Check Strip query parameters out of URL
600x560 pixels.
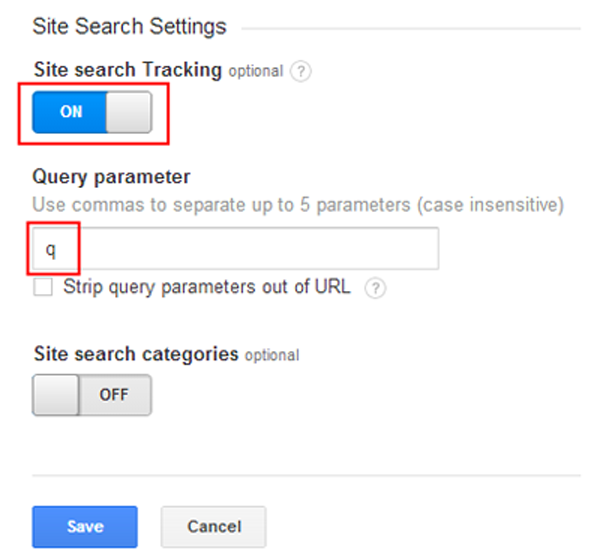point(43,287)
